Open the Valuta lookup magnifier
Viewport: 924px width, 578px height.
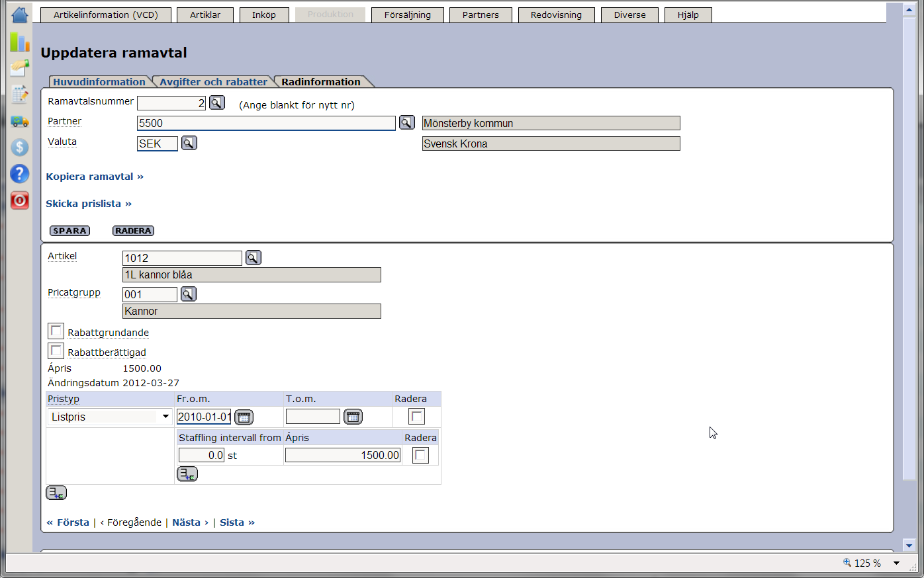pos(189,143)
